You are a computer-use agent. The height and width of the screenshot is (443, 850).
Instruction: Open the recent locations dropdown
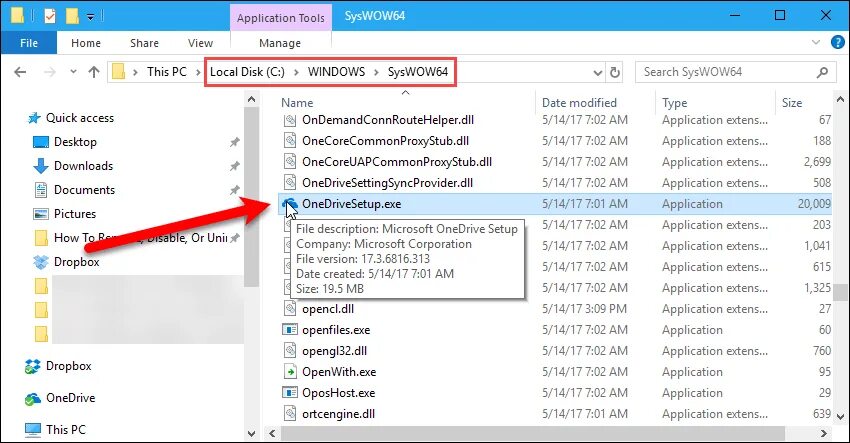tap(73, 72)
